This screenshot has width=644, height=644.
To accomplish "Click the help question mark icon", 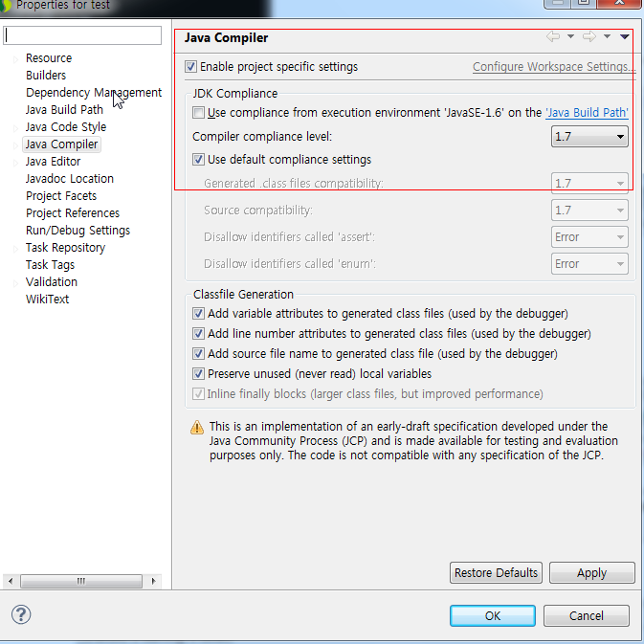I will (x=21, y=614).
